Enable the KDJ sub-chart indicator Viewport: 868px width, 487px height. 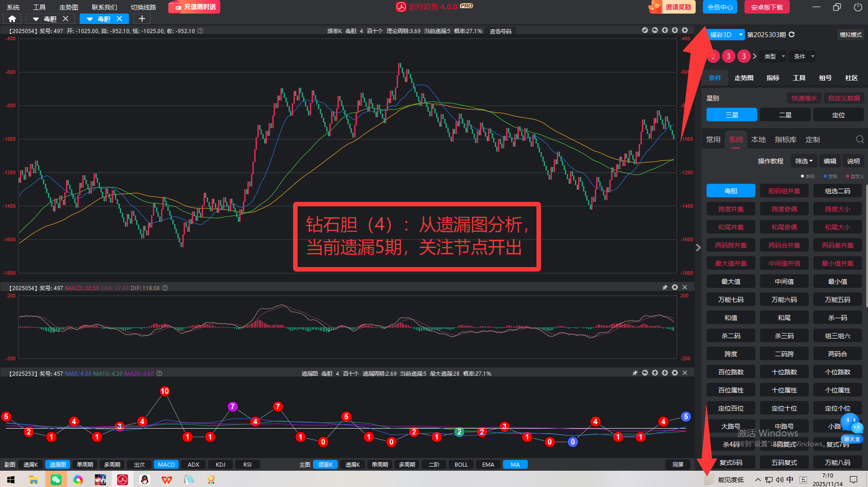point(220,464)
